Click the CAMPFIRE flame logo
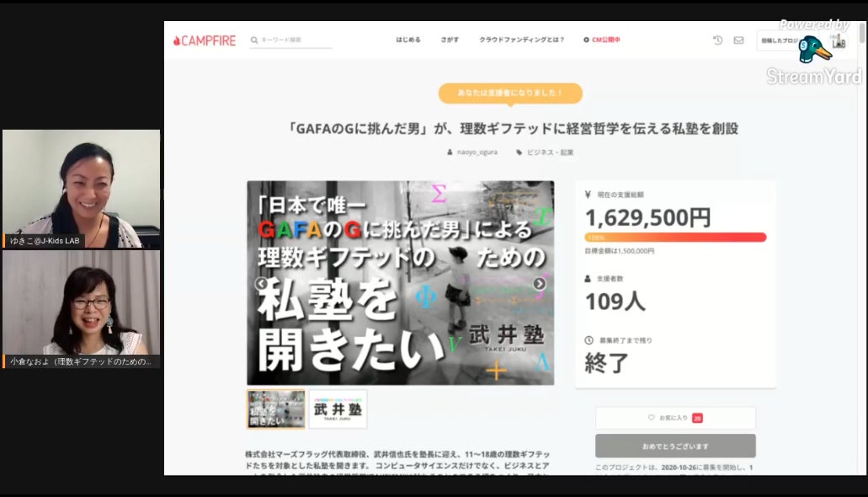 [x=177, y=40]
